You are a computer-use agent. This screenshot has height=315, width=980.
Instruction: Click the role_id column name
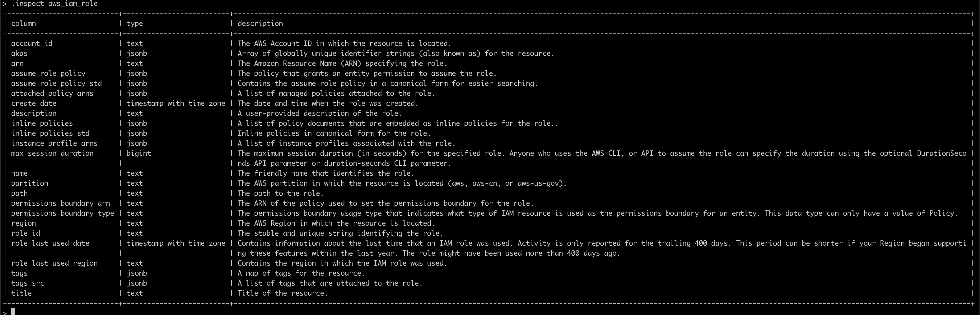click(26, 233)
